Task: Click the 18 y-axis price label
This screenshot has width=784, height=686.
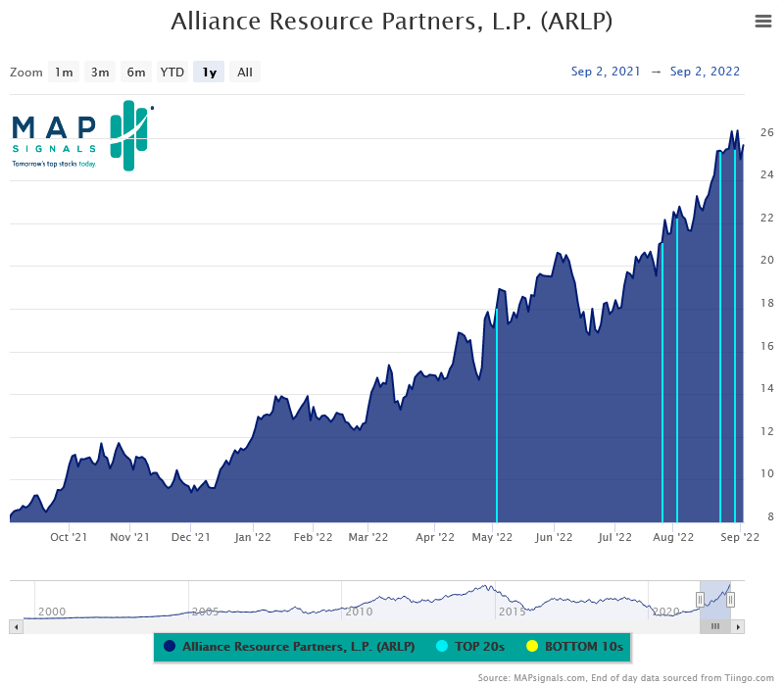Action: pyautogui.click(x=767, y=303)
